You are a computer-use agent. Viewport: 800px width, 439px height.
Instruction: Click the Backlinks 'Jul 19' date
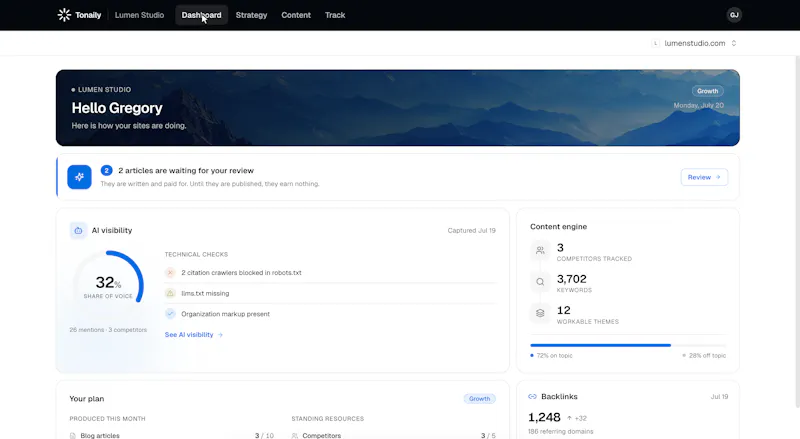coord(719,397)
